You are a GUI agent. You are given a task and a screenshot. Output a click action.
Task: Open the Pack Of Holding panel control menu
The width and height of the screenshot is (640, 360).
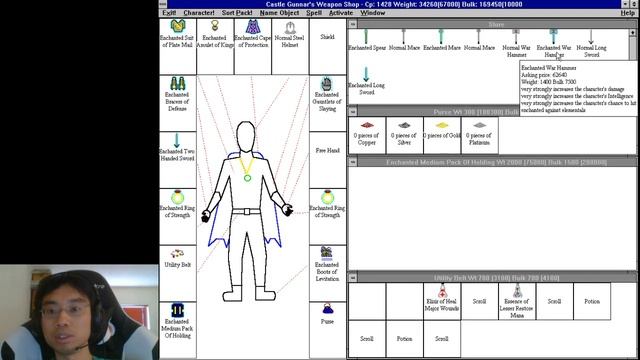[353, 162]
